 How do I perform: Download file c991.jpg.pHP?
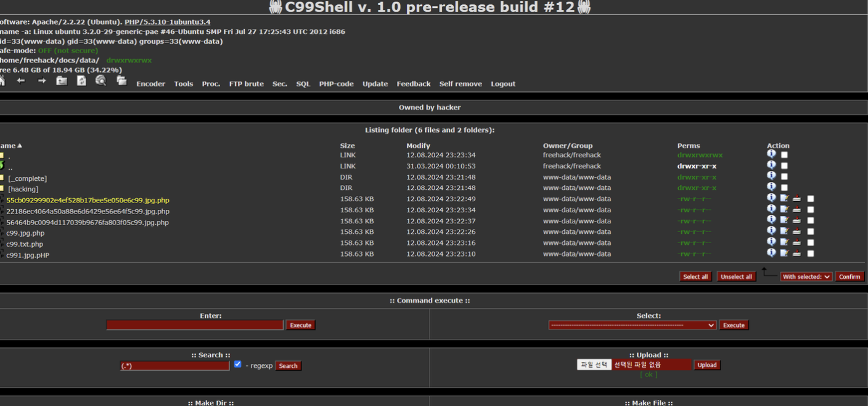pyautogui.click(x=796, y=253)
